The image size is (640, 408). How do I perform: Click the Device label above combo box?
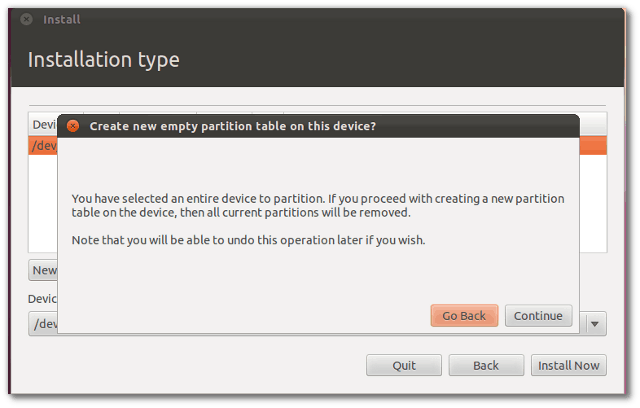[x=42, y=299]
